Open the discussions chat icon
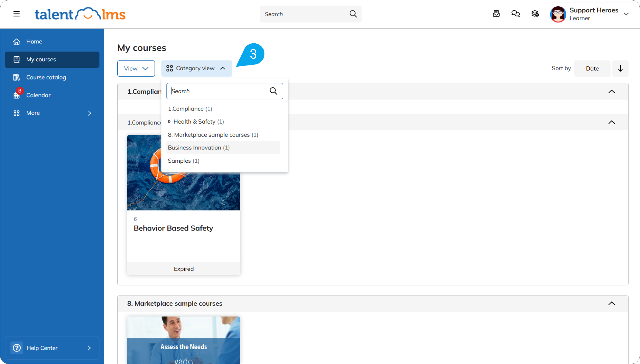The image size is (640, 364). (x=515, y=14)
